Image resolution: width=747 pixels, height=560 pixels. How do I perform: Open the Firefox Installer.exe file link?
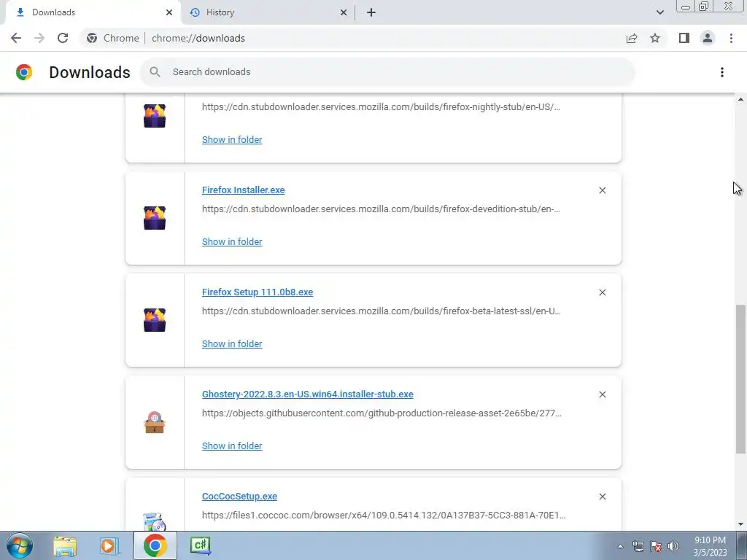click(243, 190)
